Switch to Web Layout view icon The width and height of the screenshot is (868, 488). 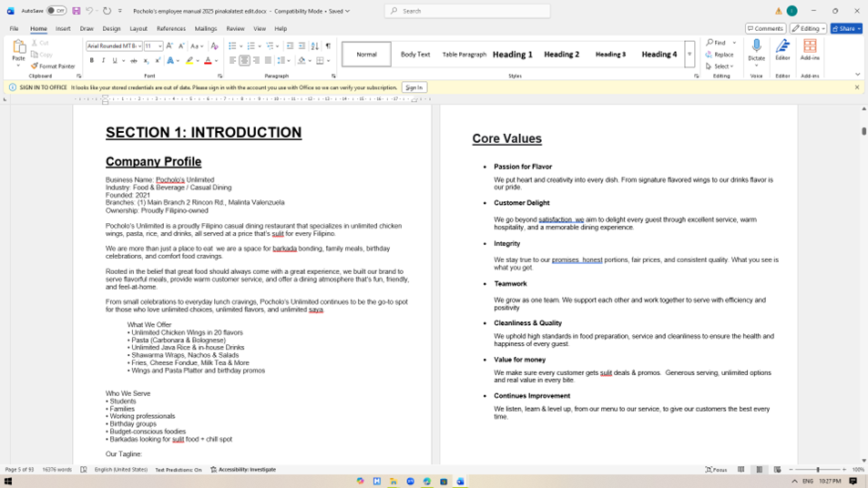click(777, 470)
